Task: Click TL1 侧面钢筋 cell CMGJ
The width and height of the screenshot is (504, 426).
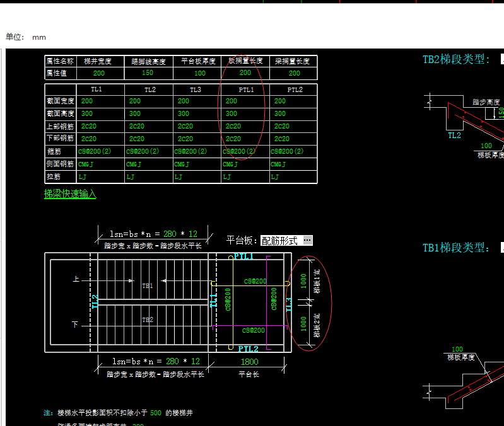Action: pyautogui.click(x=86, y=164)
